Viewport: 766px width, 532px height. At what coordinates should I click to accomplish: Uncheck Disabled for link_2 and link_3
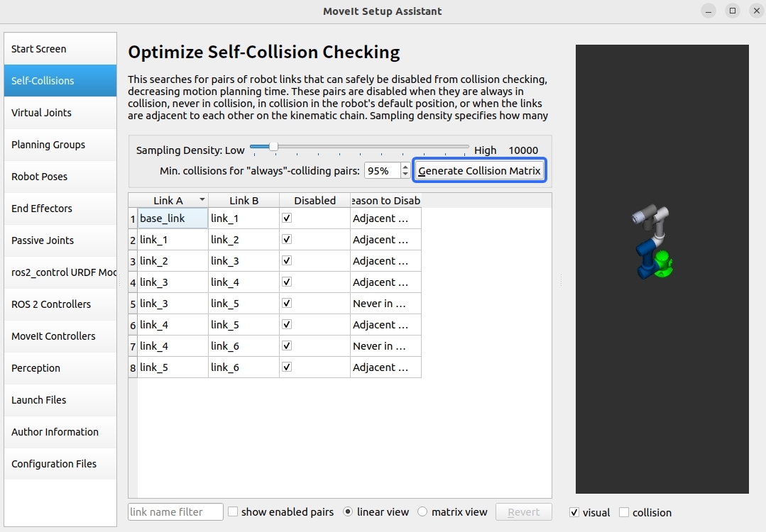click(288, 260)
